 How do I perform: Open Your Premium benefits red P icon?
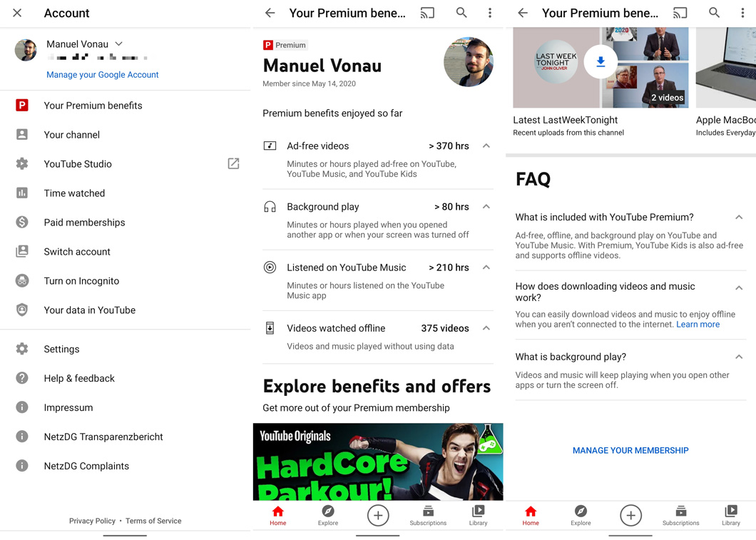click(x=21, y=105)
